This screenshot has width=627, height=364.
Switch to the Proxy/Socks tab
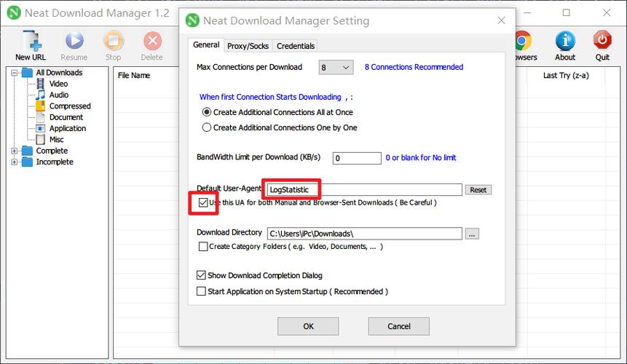pyautogui.click(x=248, y=46)
